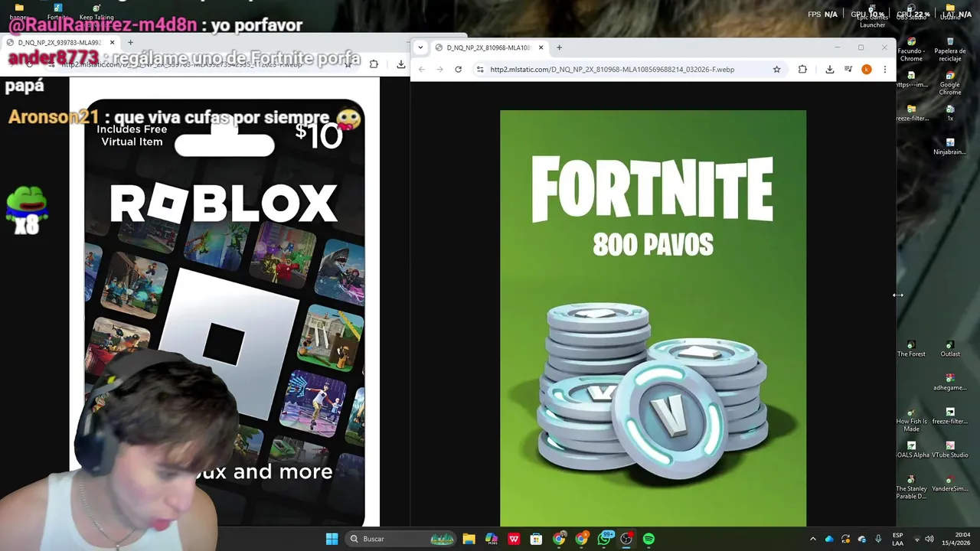Click the Fortnite 800 Pavos image
Viewport: 980px width, 551px height.
[x=653, y=318]
